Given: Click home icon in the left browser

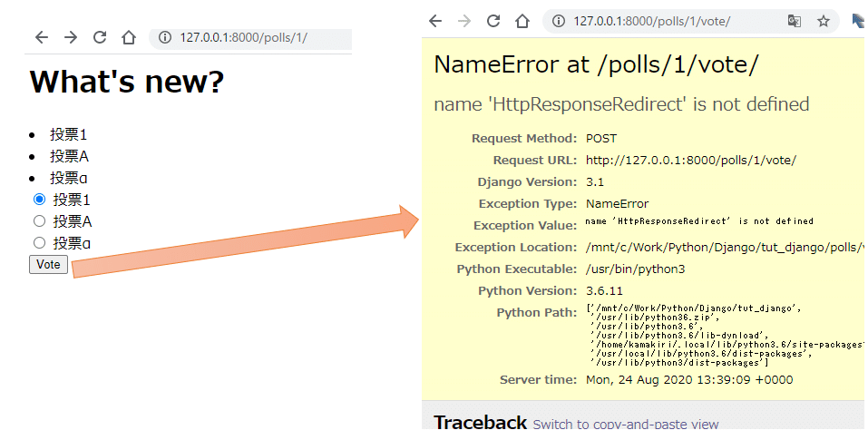Looking at the screenshot, I should [x=129, y=37].
